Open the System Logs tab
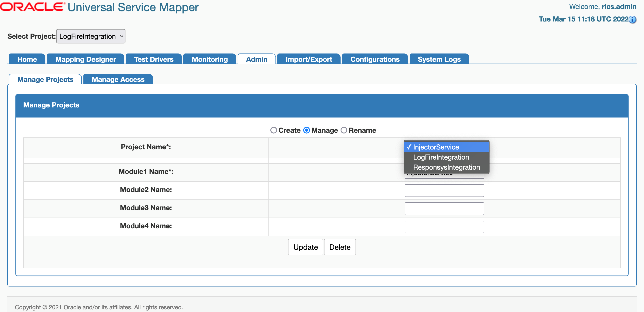This screenshot has width=644, height=312. pos(439,59)
